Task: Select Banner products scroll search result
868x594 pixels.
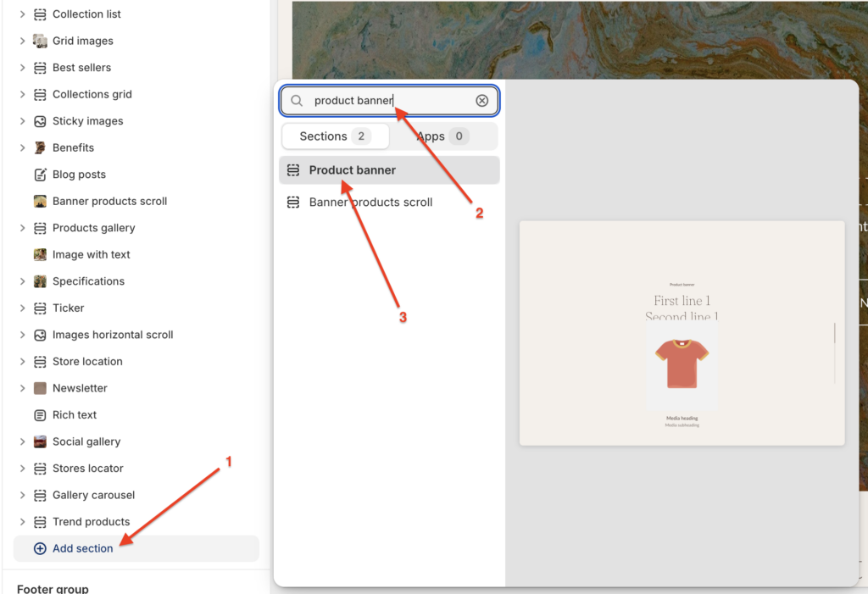Action: click(389, 202)
